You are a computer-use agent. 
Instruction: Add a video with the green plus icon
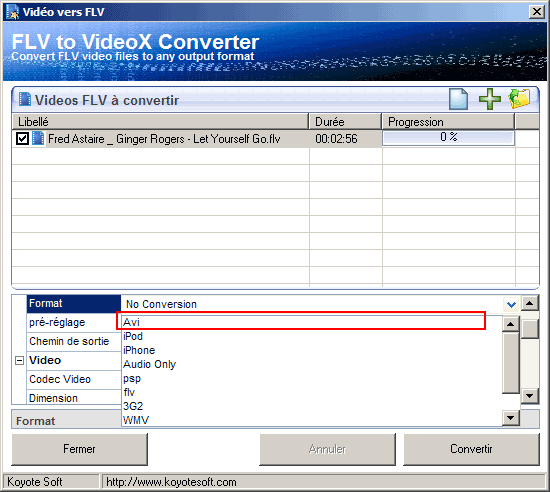(x=490, y=99)
